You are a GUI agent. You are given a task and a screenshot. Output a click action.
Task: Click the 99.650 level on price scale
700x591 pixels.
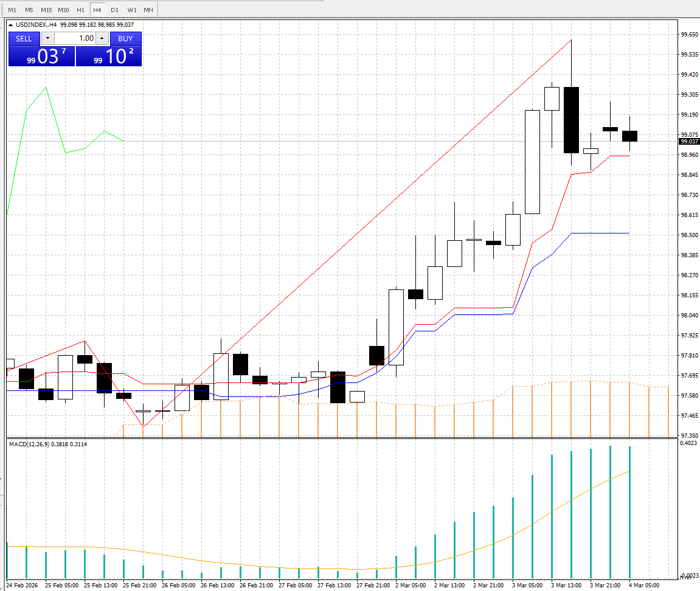pyautogui.click(x=688, y=35)
